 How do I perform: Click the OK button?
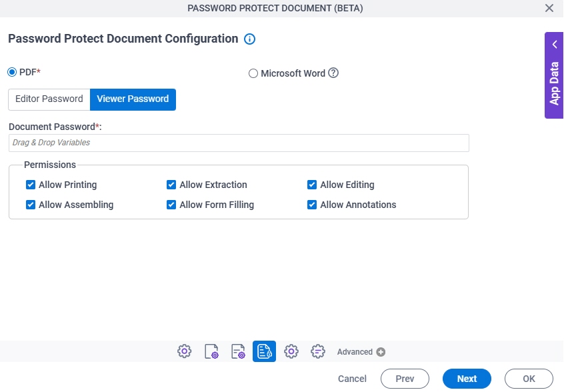click(529, 379)
